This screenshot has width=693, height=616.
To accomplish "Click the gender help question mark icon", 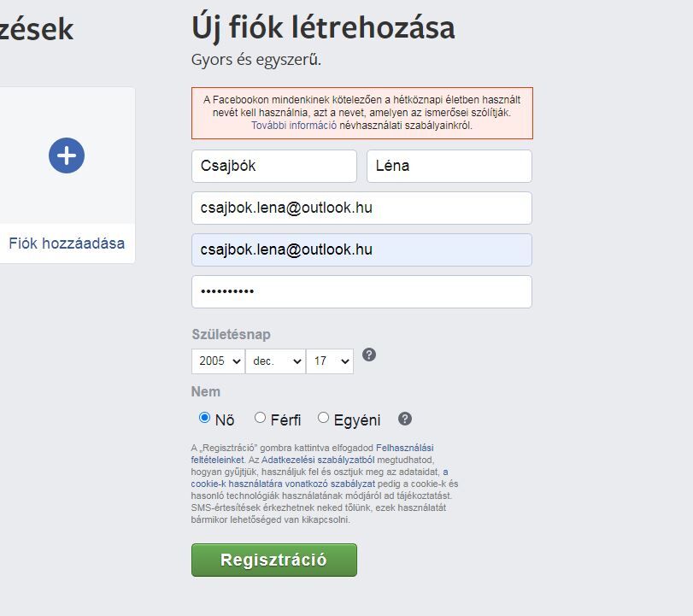I will [405, 419].
